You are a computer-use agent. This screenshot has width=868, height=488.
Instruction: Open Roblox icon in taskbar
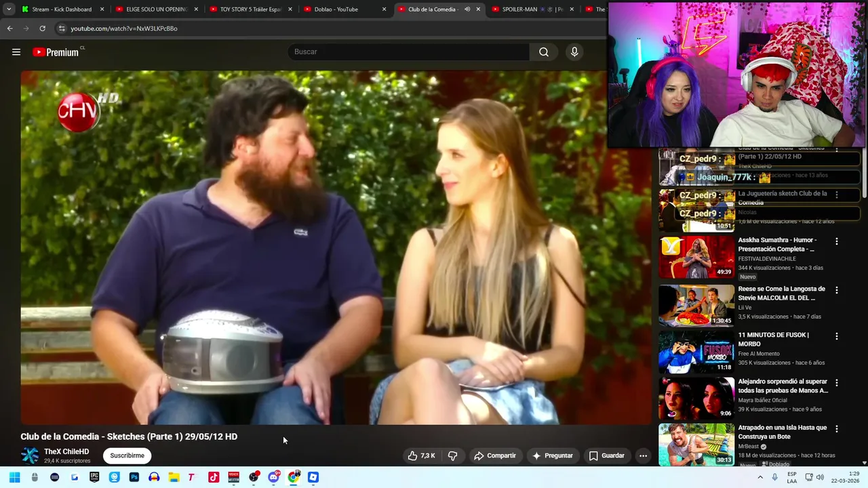click(313, 477)
